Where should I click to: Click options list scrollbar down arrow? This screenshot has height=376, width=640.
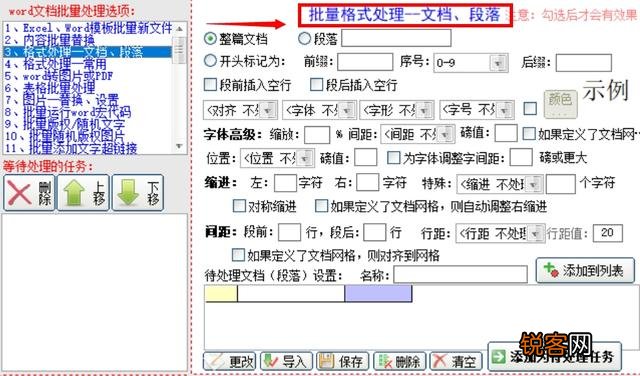click(x=180, y=146)
